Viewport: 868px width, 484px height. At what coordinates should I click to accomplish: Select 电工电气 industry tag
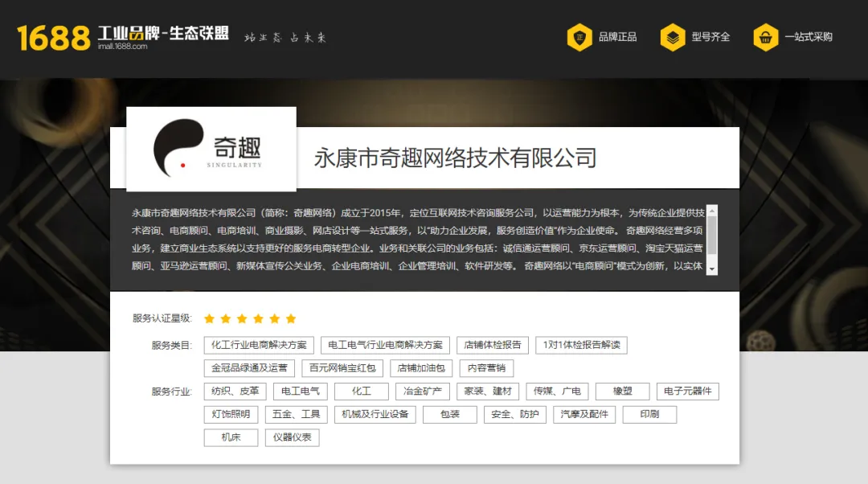coord(301,392)
